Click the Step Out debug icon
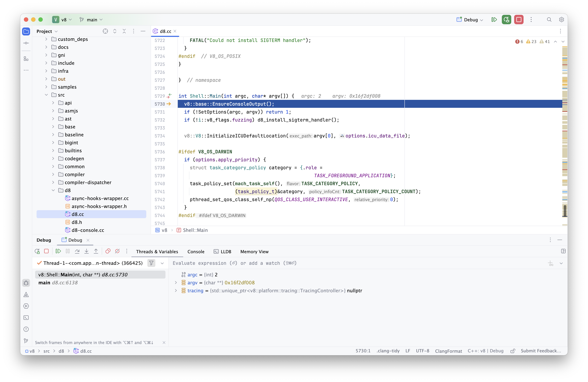This screenshot has width=588, height=382. 96,251
